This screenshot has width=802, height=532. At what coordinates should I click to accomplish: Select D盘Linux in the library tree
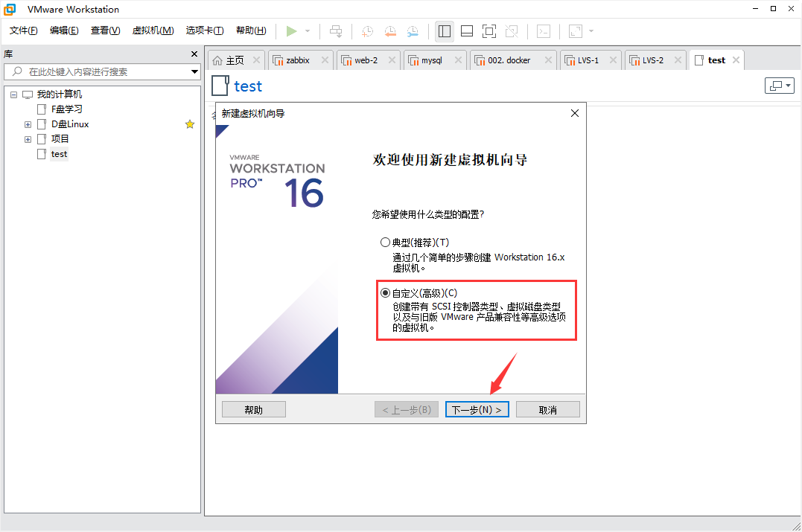pyautogui.click(x=70, y=124)
